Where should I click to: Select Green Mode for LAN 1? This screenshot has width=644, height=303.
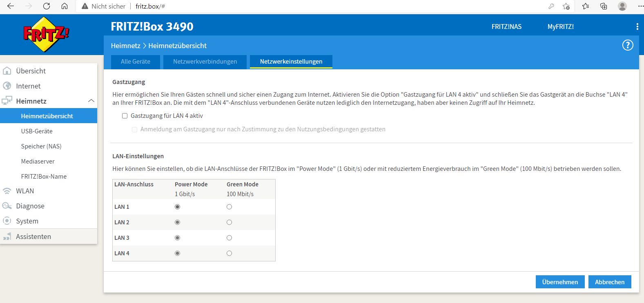(229, 207)
